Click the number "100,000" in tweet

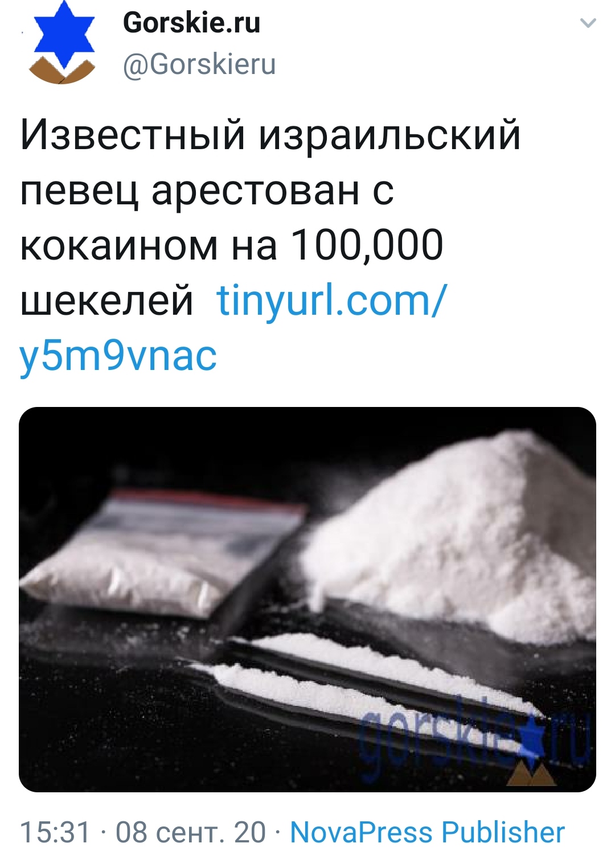point(367,246)
